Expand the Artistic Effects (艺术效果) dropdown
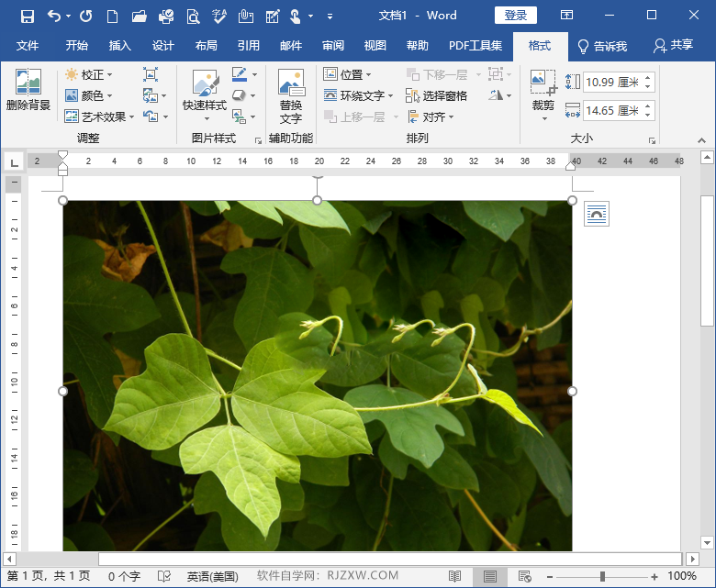716x588 pixels. (x=103, y=116)
